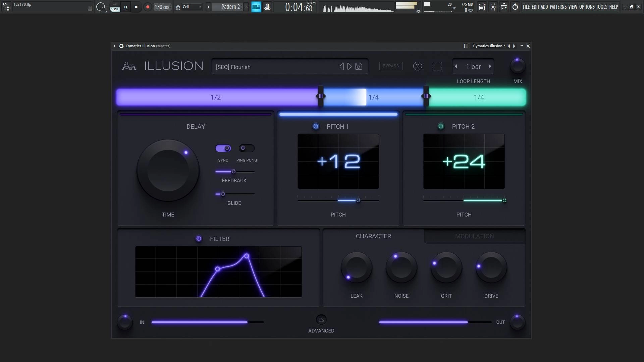This screenshot has width=644, height=362.
Task: Open the FILE menu
Action: pyautogui.click(x=526, y=7)
